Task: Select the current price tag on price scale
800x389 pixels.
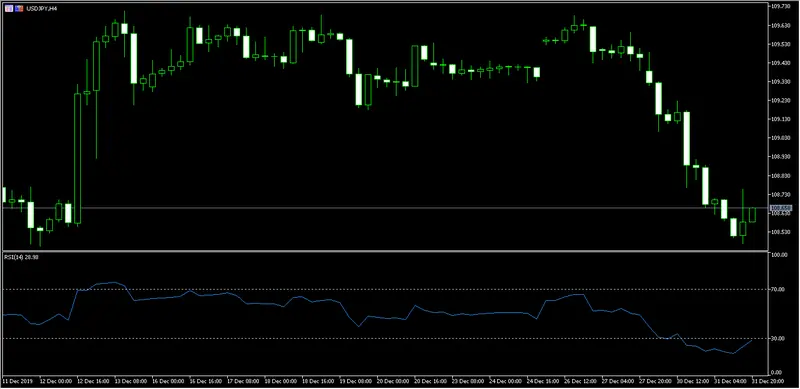Action: point(780,208)
